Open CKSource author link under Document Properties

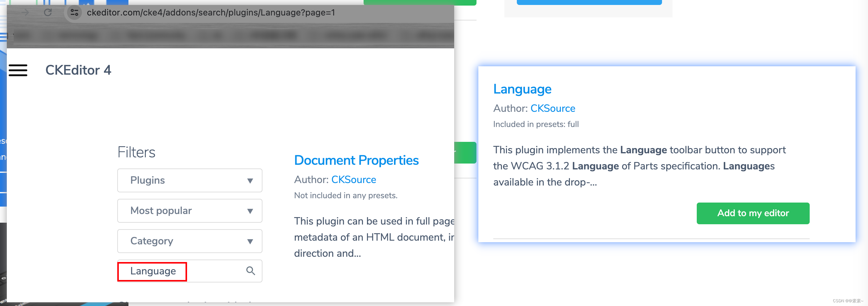pyautogui.click(x=353, y=180)
